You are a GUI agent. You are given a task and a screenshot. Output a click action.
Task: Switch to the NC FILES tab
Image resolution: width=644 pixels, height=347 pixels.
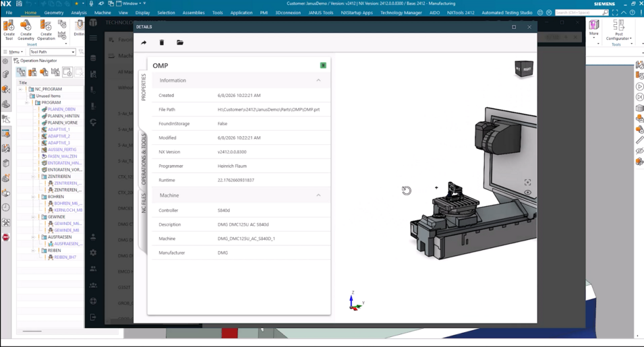click(144, 203)
